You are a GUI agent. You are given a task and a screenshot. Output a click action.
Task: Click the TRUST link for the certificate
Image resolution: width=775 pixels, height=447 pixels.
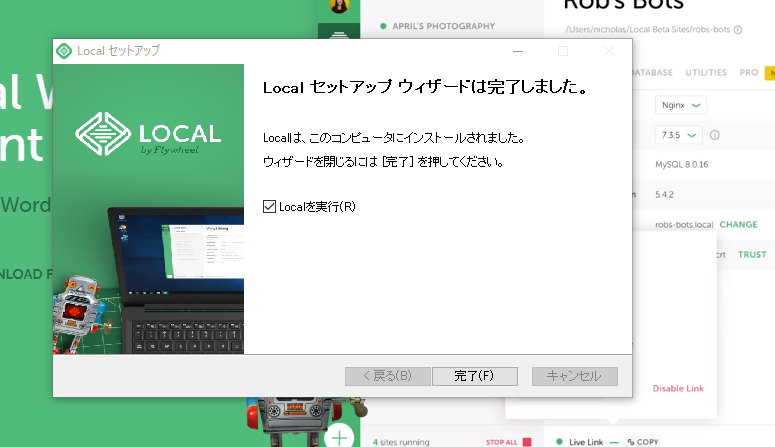(x=752, y=255)
